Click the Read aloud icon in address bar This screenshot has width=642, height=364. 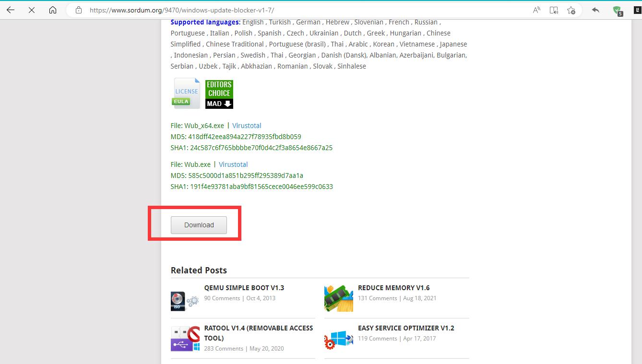(x=536, y=10)
